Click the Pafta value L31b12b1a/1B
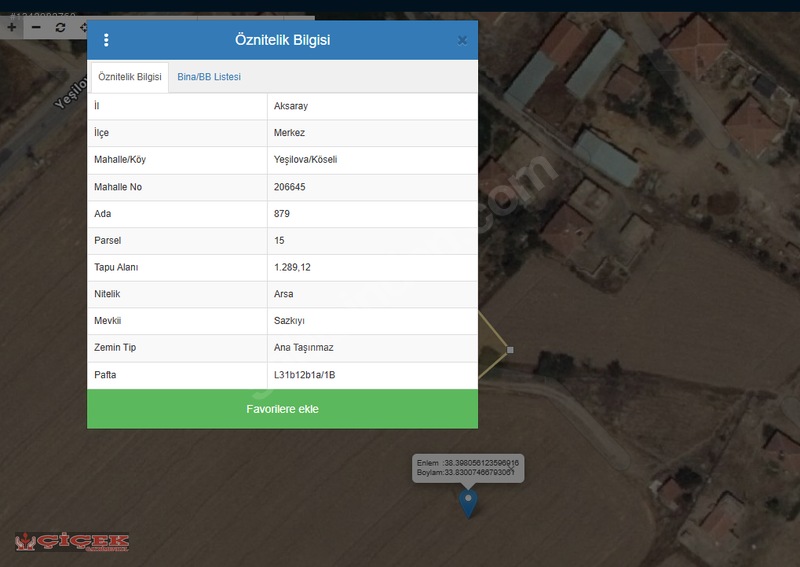 point(305,375)
